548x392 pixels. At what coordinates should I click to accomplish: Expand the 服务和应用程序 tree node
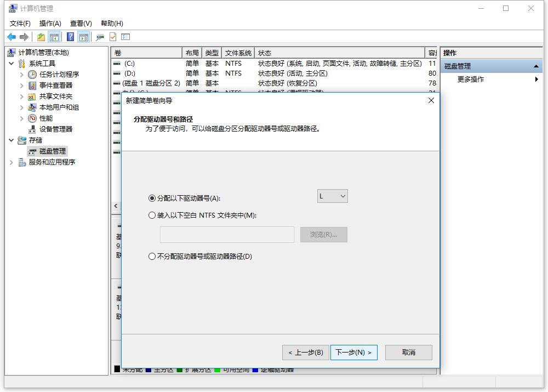[x=11, y=162]
